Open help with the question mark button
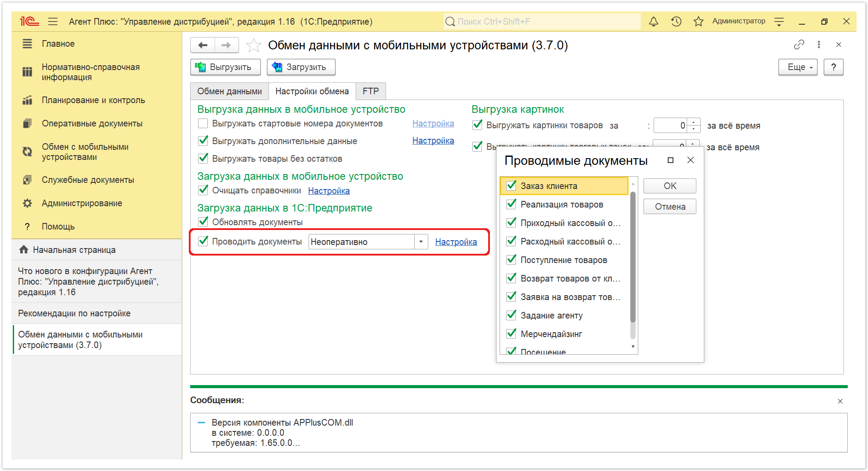Image resolution: width=868 pixels, height=471 pixels. coord(833,67)
